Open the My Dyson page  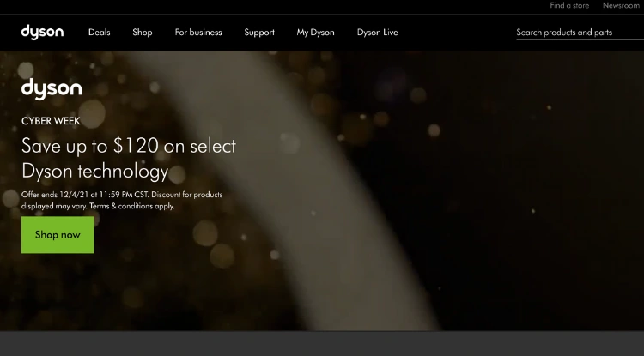pos(315,33)
